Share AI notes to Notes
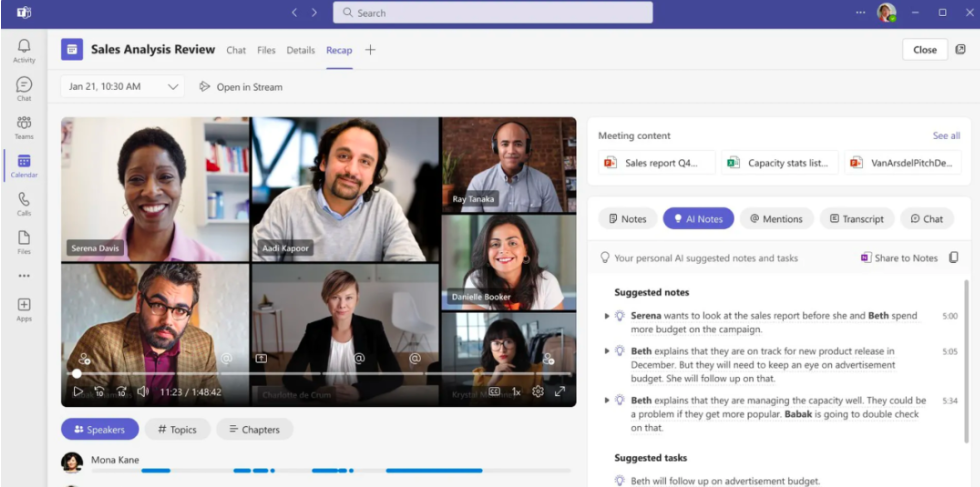 [x=899, y=258]
